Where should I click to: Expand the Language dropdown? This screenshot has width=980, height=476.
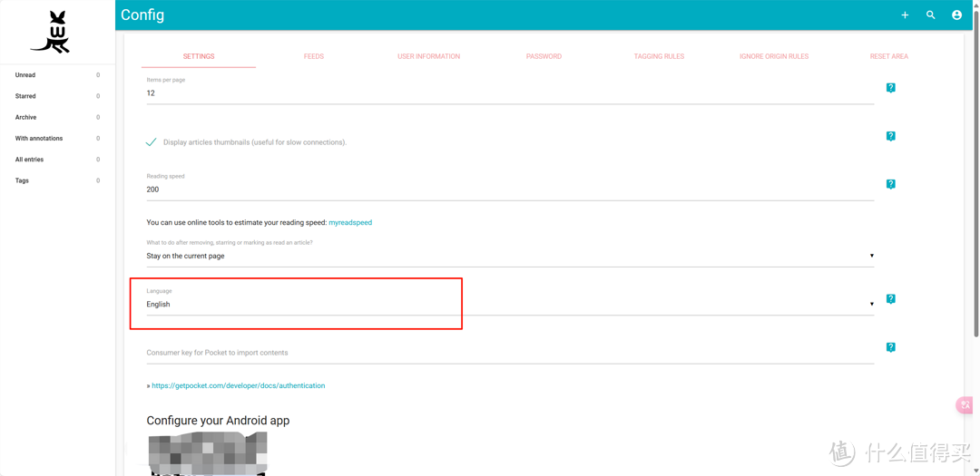(508, 305)
